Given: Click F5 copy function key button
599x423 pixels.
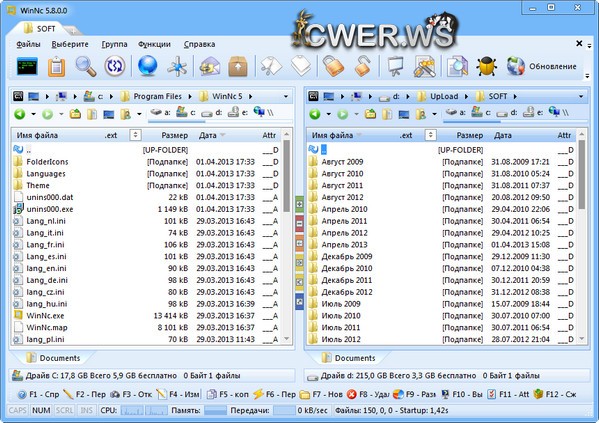Looking at the screenshot, I should [228, 394].
